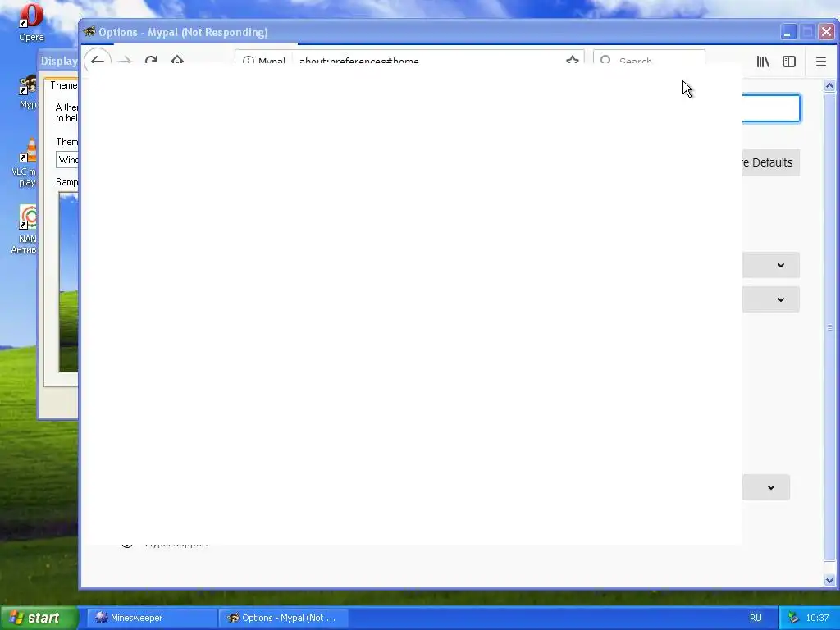840x630 pixels.
Task: Select the NANO Antivirus desktop icon
Action: pos(25,229)
